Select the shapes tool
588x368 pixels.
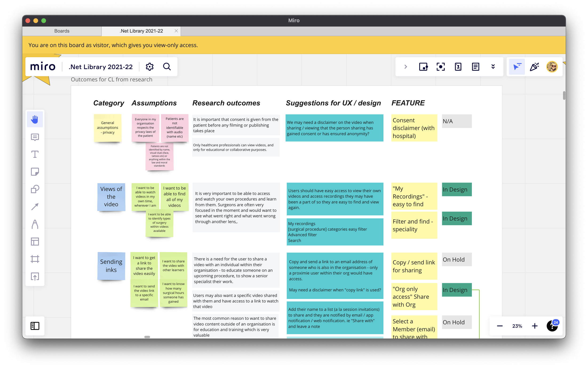35,189
